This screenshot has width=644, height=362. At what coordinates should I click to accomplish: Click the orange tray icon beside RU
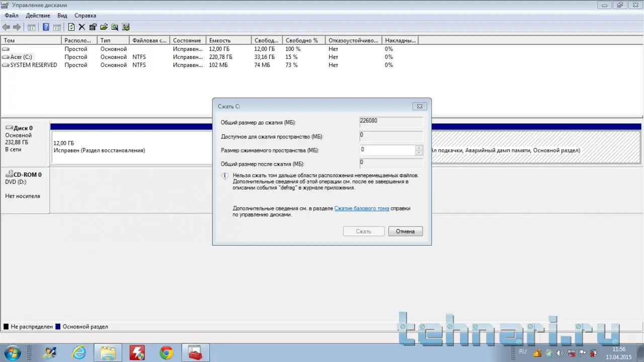coord(537,353)
